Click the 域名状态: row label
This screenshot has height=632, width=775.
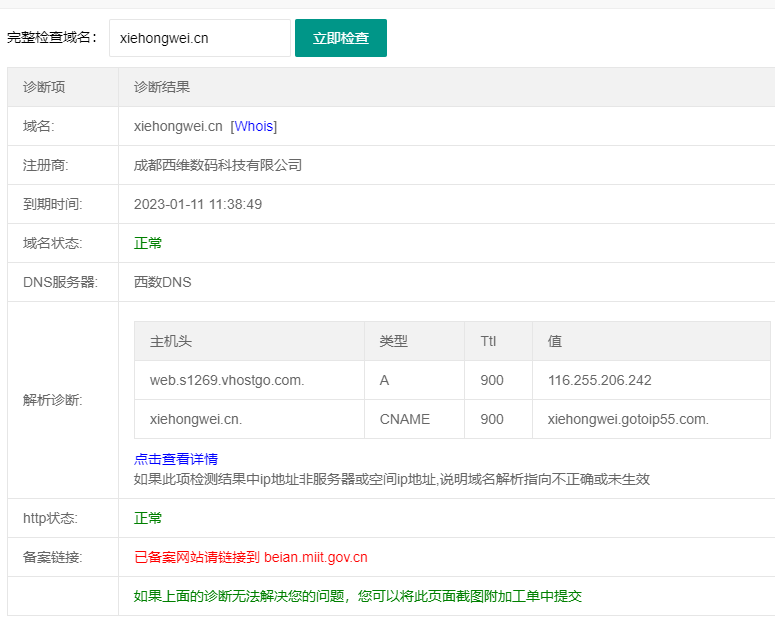[53, 243]
